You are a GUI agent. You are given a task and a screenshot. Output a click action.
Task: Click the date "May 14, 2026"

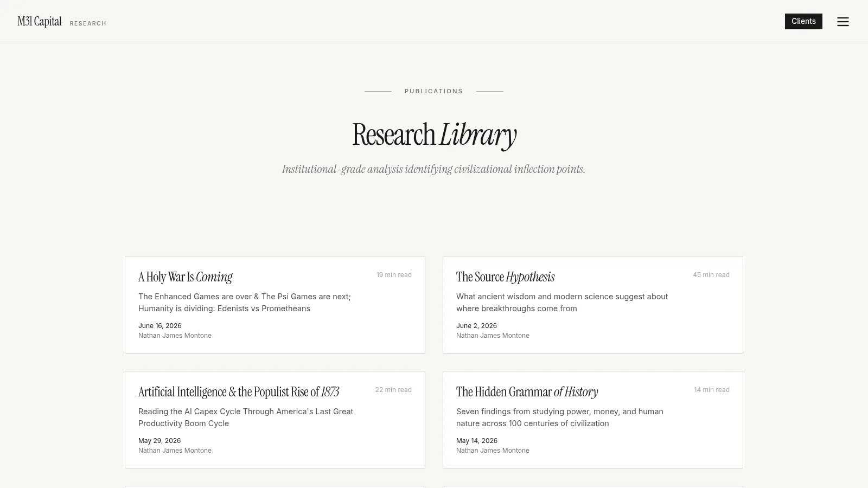477,441
